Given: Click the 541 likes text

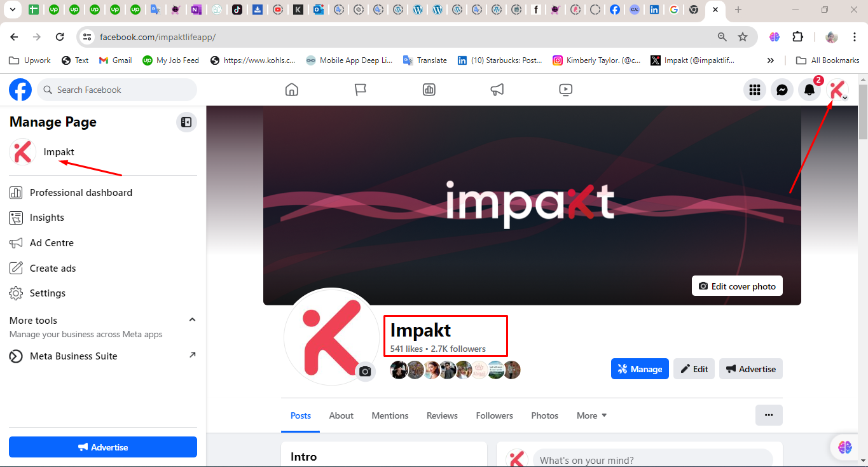Looking at the screenshot, I should click(x=406, y=349).
